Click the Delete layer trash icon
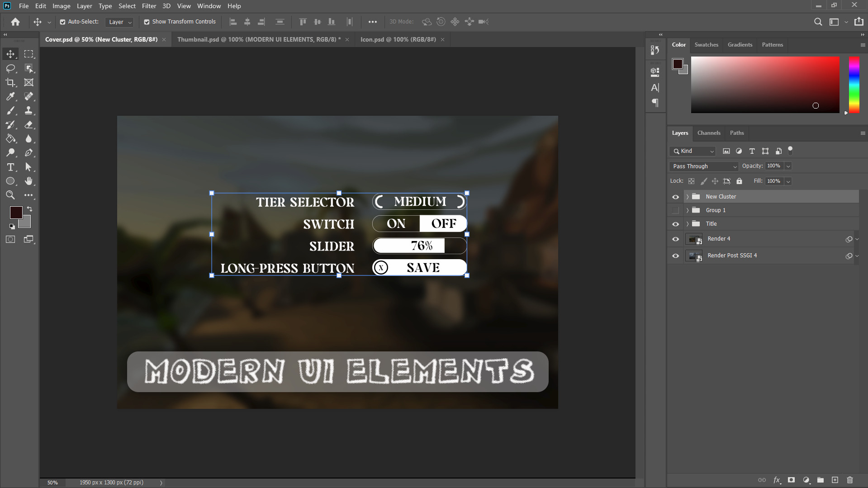The width and height of the screenshot is (868, 488). coord(850,480)
